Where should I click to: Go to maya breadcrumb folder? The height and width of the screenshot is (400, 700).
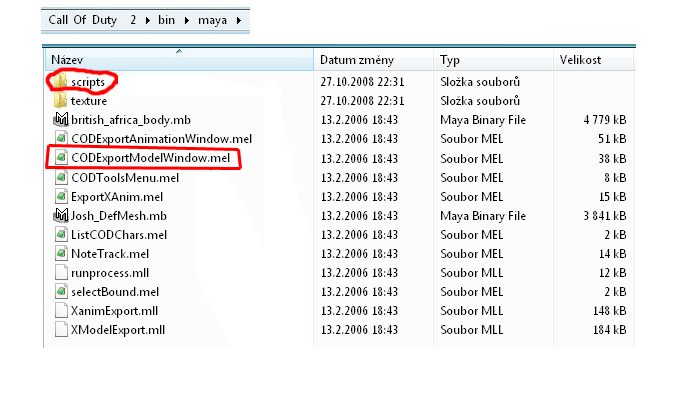click(212, 21)
